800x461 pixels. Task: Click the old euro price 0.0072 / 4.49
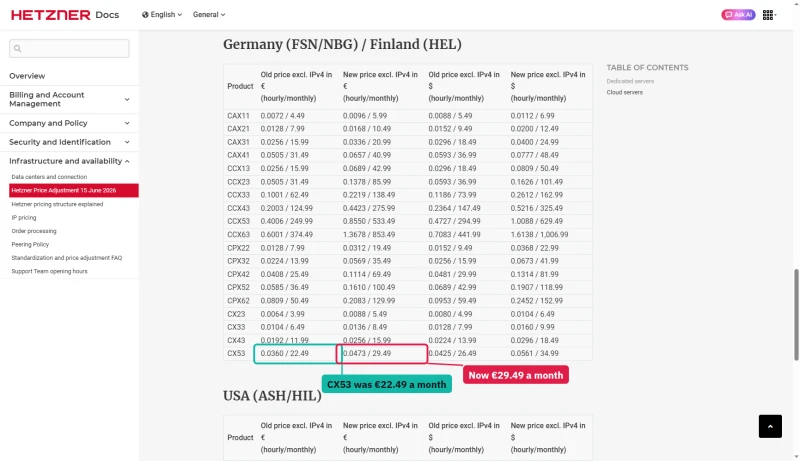coord(283,116)
